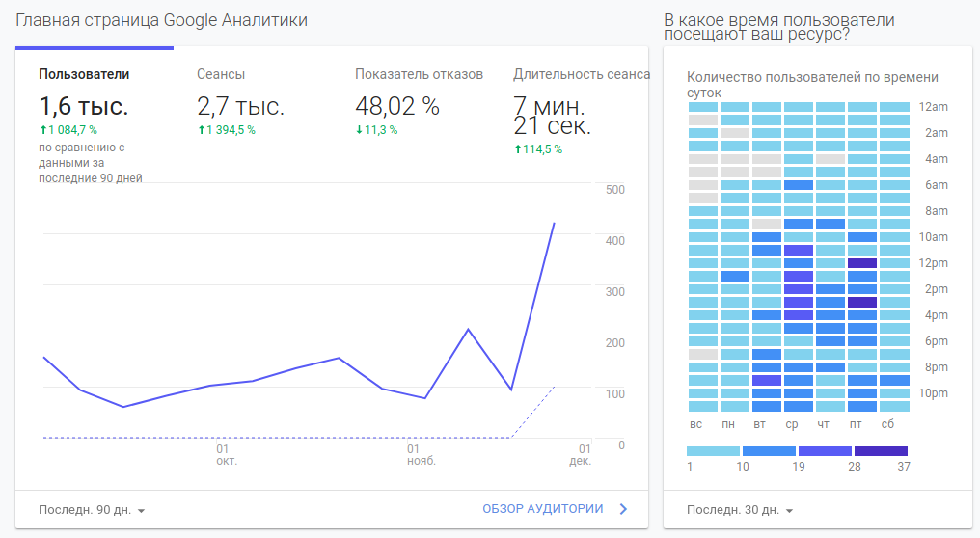The height and width of the screenshot is (538, 980).
Task: Click the 01 окт. label on the chart axis
Action: [x=226, y=455]
